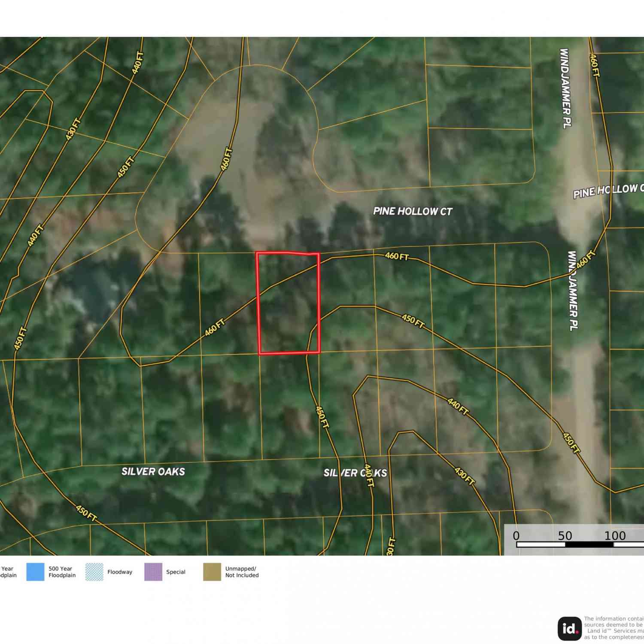Click the Floodway hatched legend swatch

[x=94, y=572]
